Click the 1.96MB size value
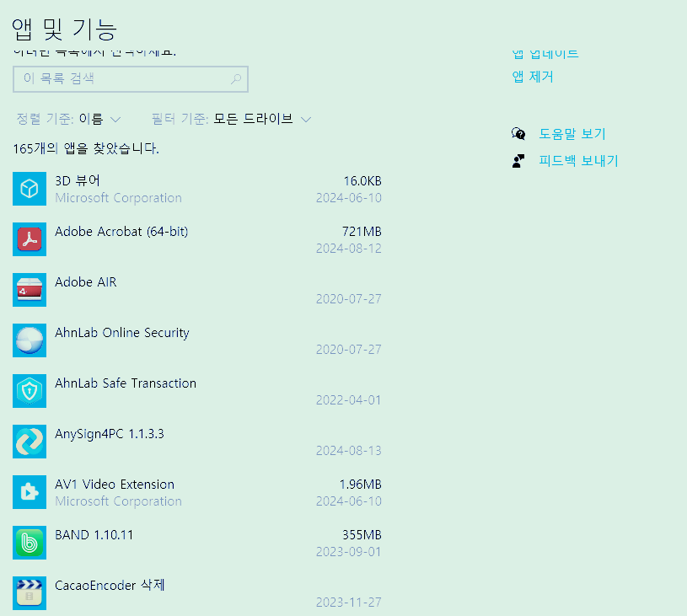 coord(361,485)
